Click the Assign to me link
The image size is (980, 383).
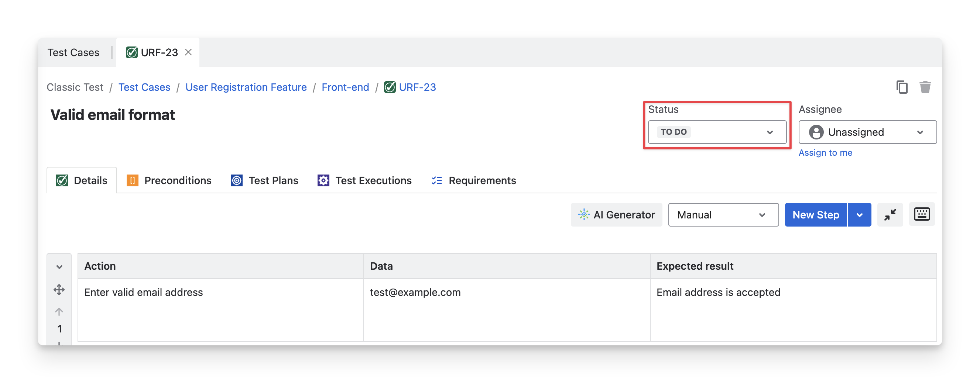coord(825,152)
